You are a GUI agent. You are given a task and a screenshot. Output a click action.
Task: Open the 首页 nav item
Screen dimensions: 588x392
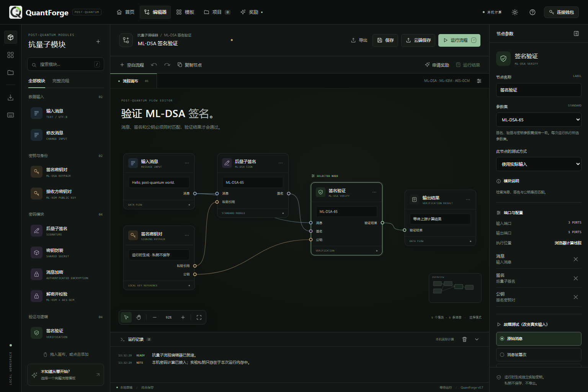126,12
